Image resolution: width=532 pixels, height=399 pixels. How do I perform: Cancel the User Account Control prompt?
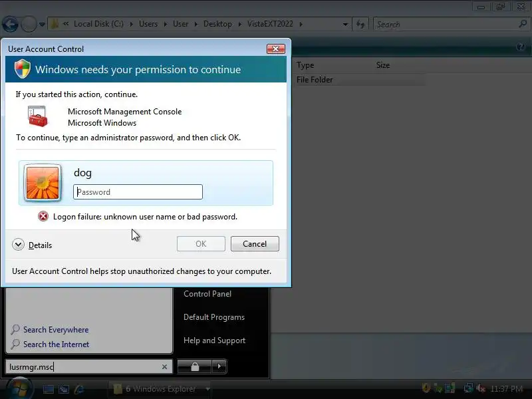click(x=255, y=244)
